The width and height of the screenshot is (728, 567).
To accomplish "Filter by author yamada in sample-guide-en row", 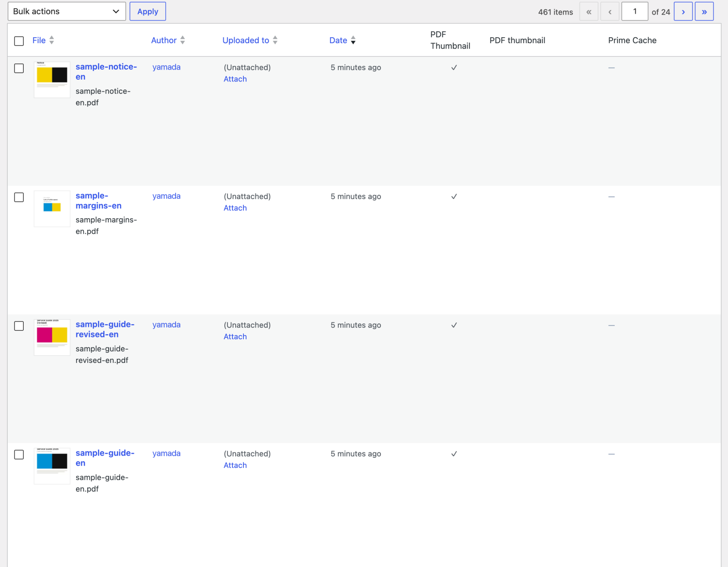I will pyautogui.click(x=167, y=453).
